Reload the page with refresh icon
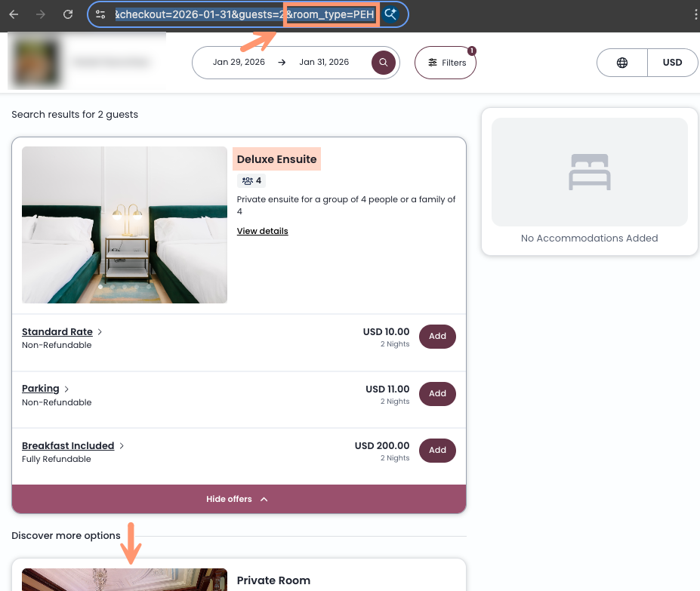 (x=68, y=14)
